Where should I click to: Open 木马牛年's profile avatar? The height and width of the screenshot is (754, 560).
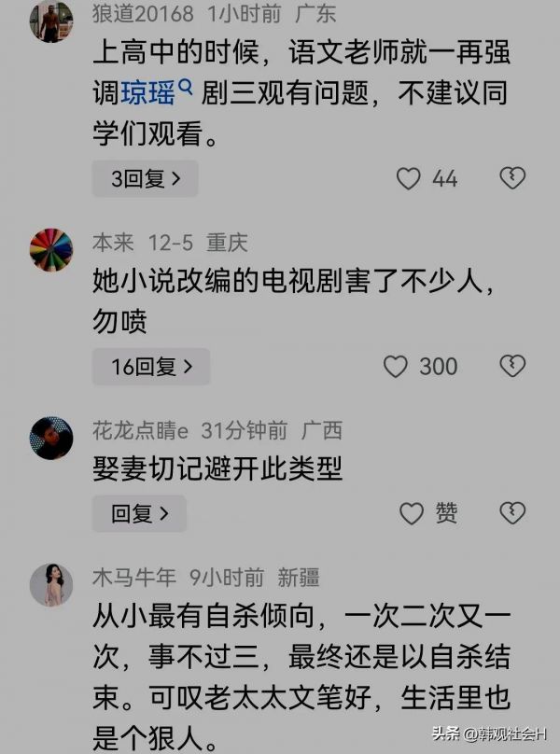coord(51,585)
